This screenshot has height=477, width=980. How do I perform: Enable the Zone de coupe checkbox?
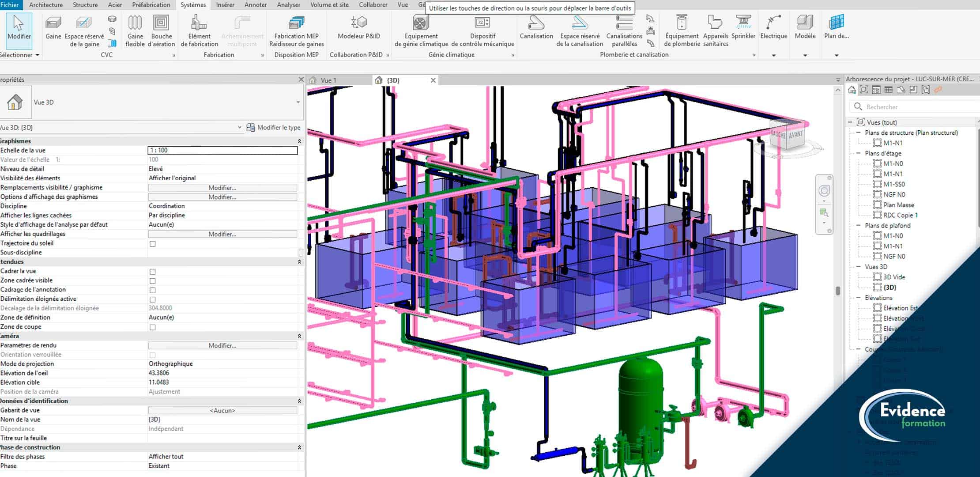[152, 327]
